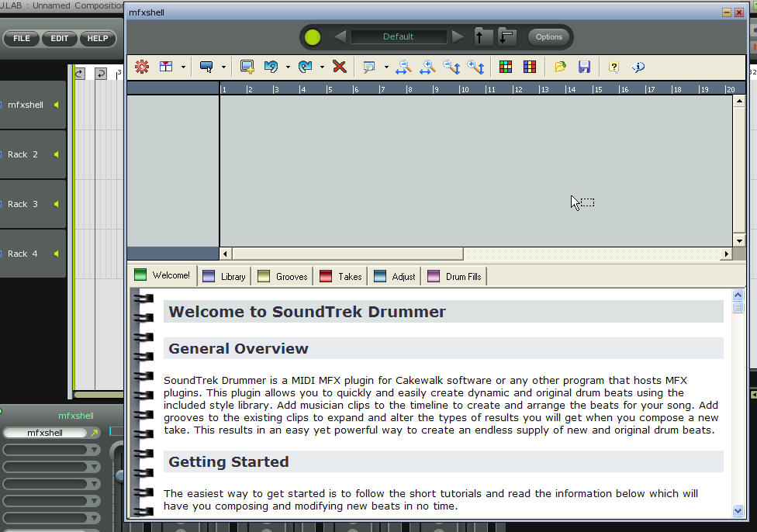Click the red gear settings icon in toolbar
757x532 pixels.
click(142, 67)
